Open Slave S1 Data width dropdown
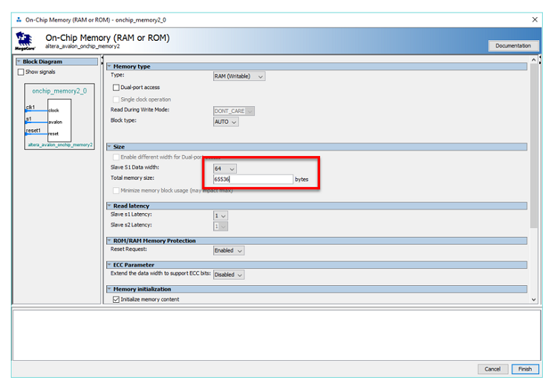This screenshot has height=392, width=557. (225, 169)
